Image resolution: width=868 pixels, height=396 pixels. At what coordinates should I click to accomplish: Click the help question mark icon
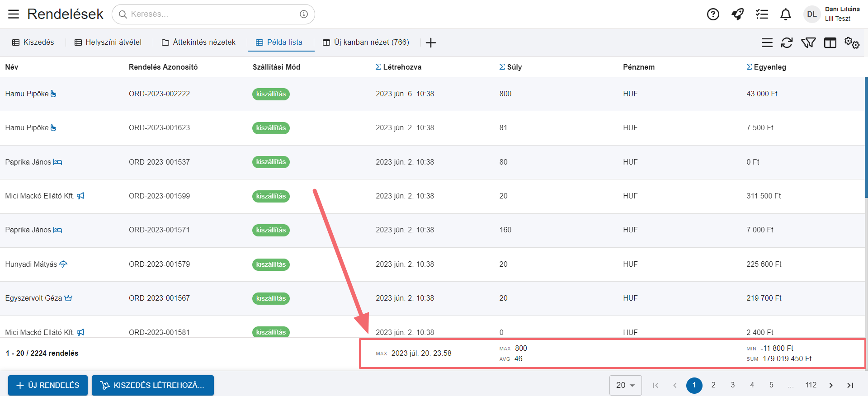coord(713,14)
